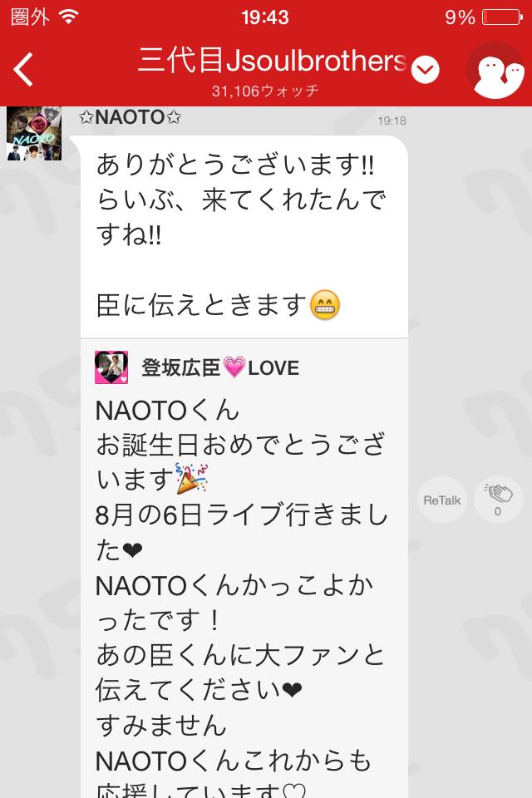This screenshot has height=798, width=532.
Task: Open the members ghost icon
Action: pos(496,71)
